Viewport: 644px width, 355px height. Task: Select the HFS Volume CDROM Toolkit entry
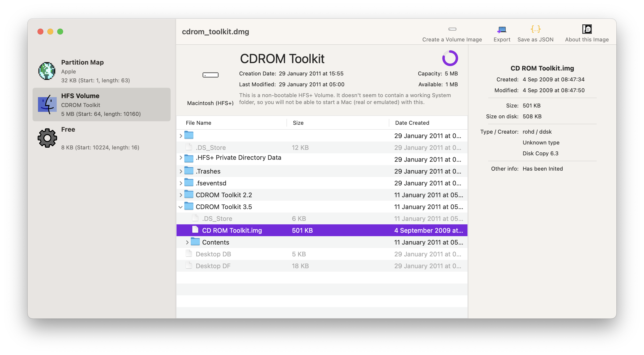pos(102,105)
